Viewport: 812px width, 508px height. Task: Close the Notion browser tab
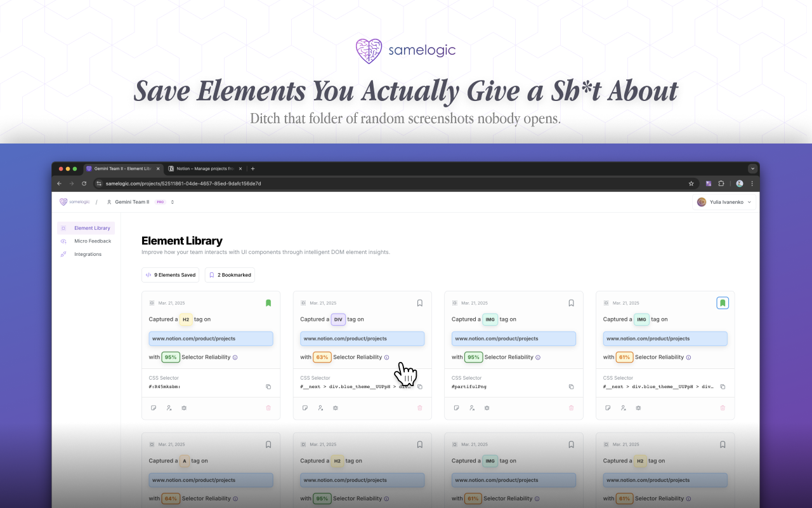[240, 169]
